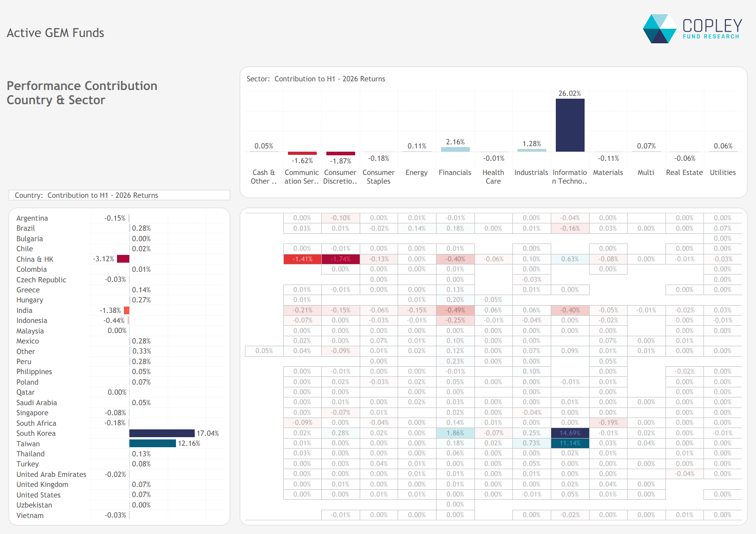Click the Utilities sector axis label

(723, 173)
